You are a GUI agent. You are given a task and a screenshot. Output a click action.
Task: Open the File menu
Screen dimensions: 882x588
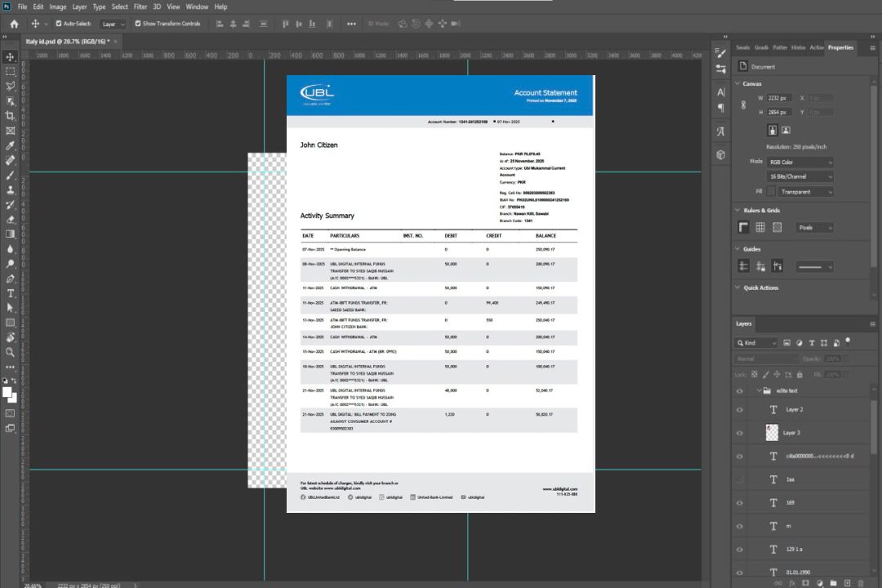[22, 7]
